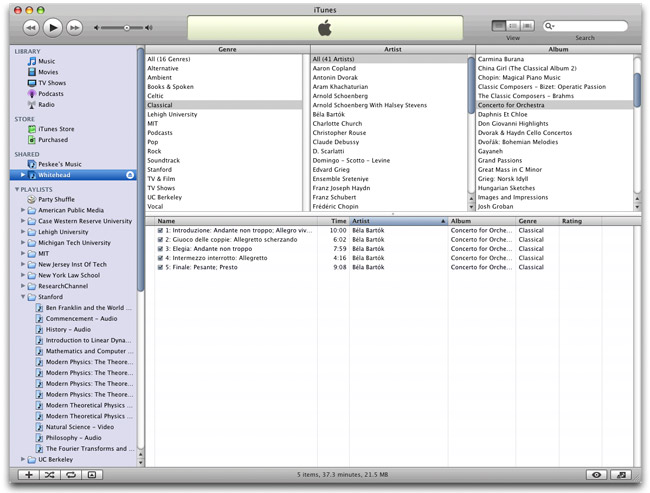Screen dimensions: 650x493
Task: Sort tracks by Album column header
Action: (482, 221)
